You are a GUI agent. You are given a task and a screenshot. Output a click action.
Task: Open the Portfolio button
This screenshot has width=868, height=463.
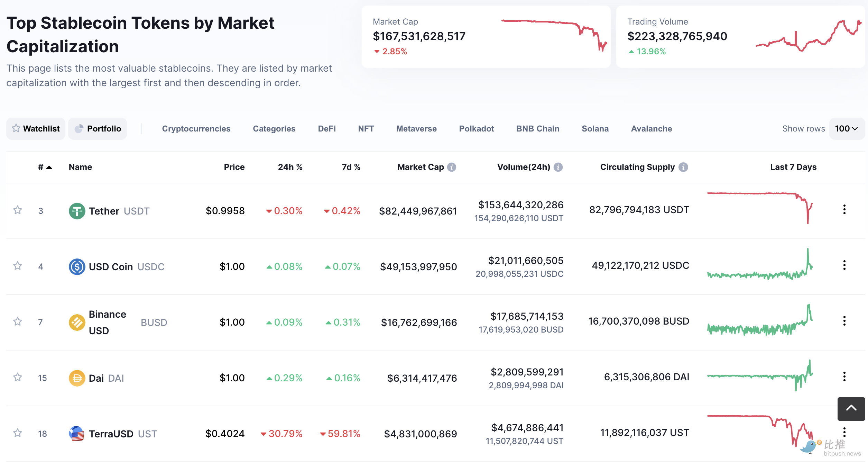coord(98,129)
